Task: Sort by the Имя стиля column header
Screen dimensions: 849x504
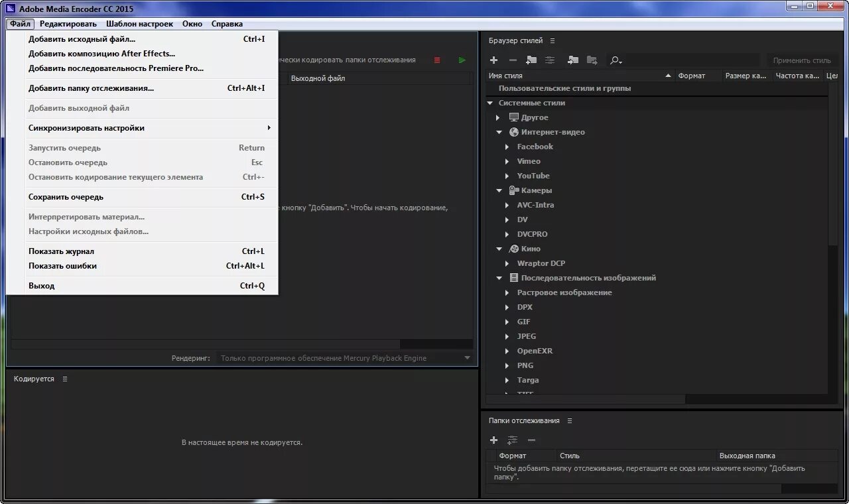Action: coord(580,76)
